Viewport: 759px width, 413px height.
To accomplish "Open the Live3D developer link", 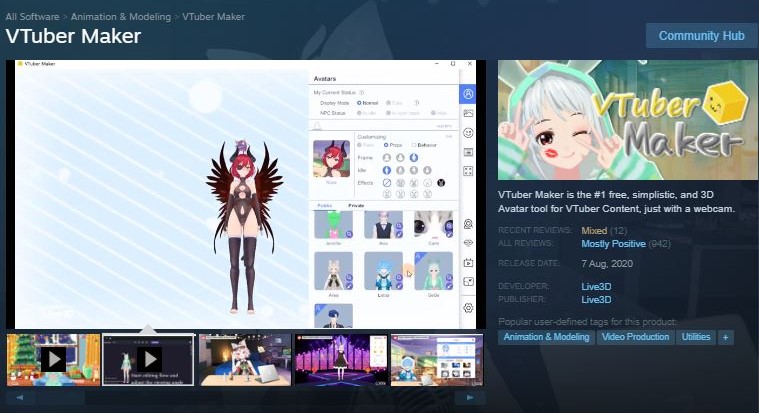I will (596, 287).
